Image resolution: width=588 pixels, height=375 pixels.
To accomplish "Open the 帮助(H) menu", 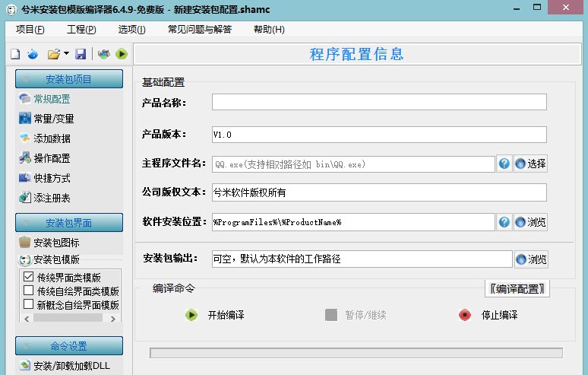I will (x=269, y=29).
